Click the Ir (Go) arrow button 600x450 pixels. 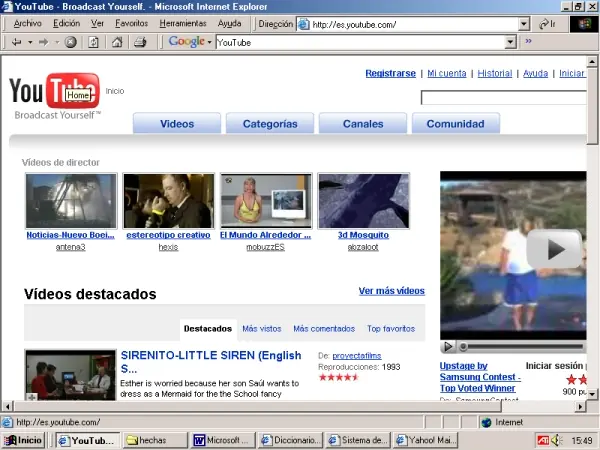click(547, 24)
